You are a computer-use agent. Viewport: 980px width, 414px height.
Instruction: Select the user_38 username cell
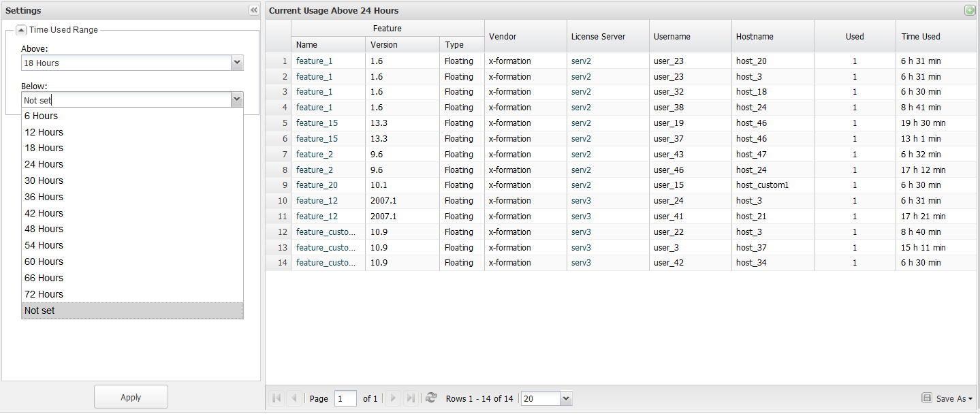pos(690,108)
